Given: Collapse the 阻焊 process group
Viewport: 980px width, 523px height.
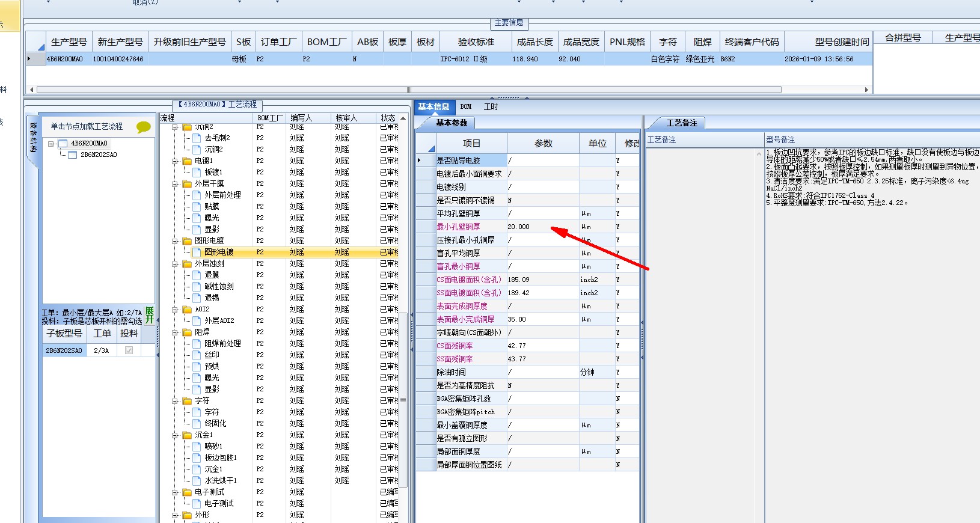Looking at the screenshot, I should [175, 332].
